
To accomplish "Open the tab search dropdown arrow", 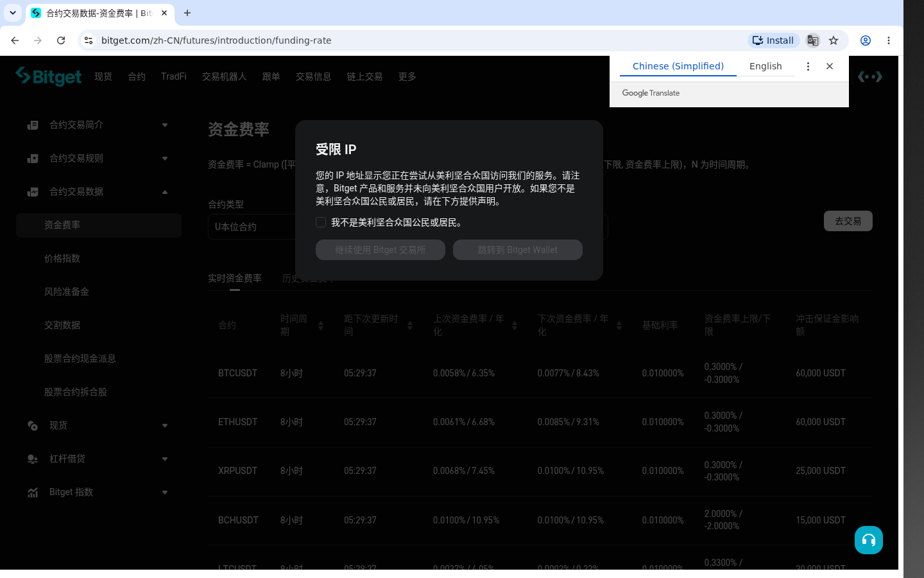I will [13, 13].
